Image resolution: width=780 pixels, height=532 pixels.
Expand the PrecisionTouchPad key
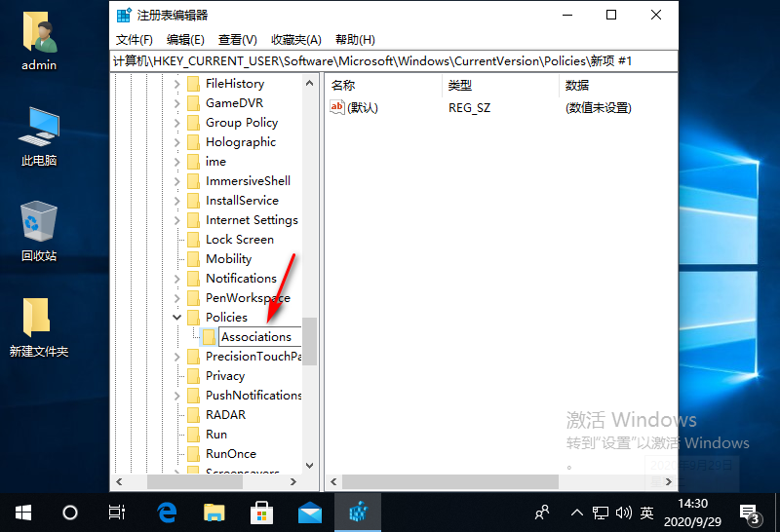177,357
